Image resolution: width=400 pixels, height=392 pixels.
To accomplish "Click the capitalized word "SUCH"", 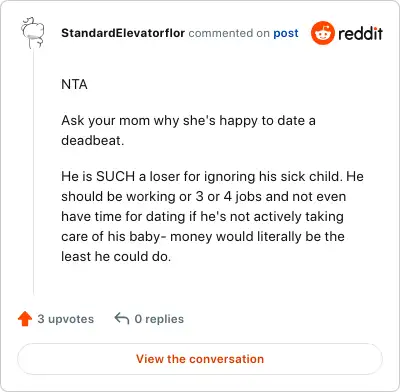I will coord(115,176).
